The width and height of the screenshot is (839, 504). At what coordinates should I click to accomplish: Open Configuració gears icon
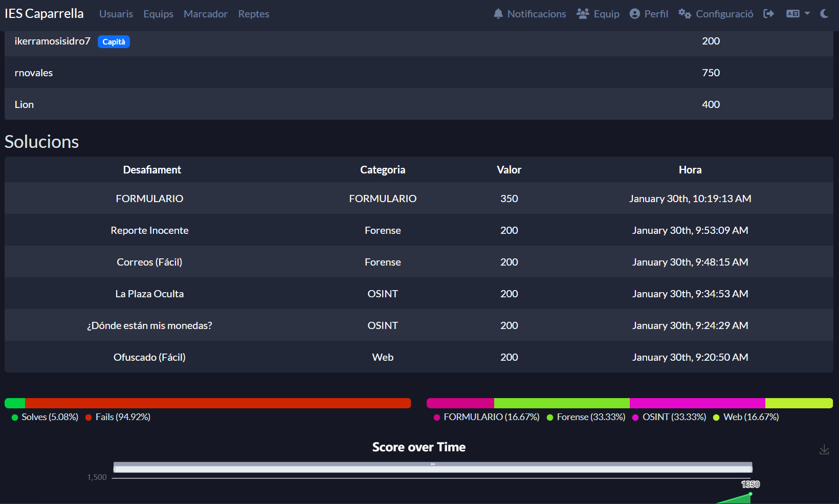(685, 14)
